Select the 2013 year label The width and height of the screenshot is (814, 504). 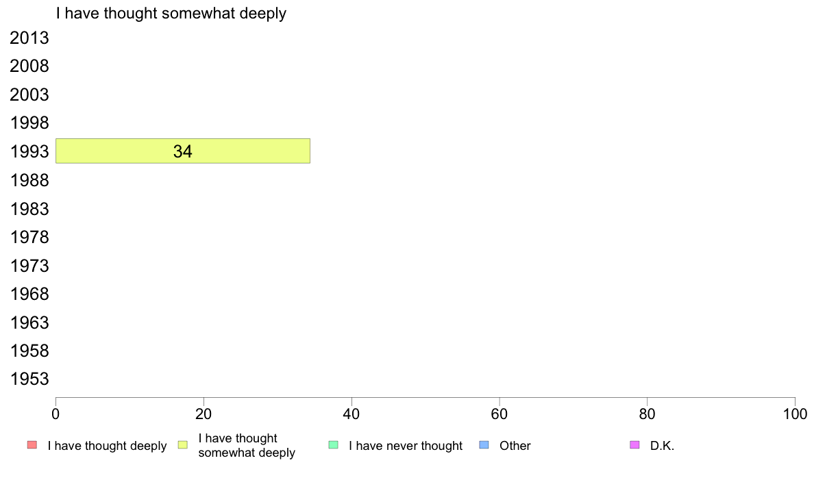click(29, 38)
